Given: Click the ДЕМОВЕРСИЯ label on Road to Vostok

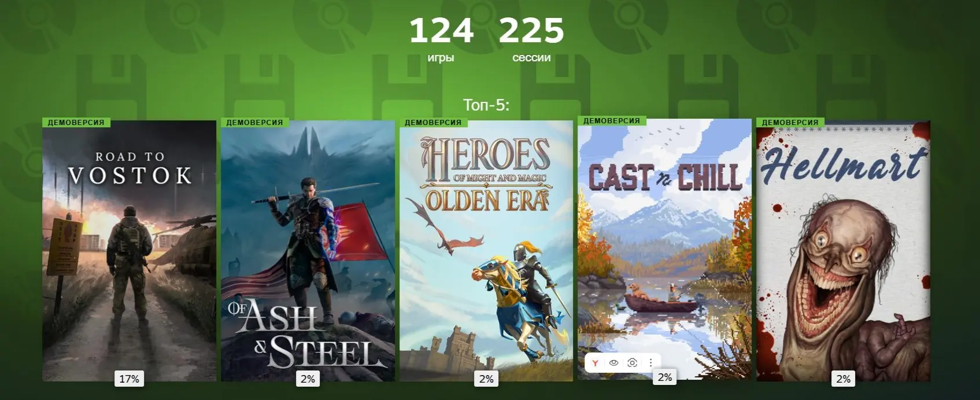Looking at the screenshot, I should [76, 122].
